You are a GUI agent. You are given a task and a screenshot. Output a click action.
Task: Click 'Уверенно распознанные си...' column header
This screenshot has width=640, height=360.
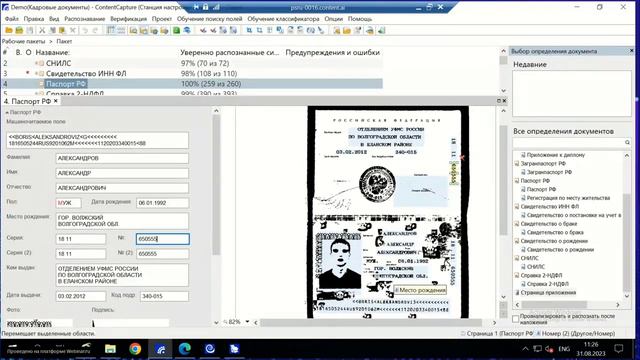click(x=230, y=52)
